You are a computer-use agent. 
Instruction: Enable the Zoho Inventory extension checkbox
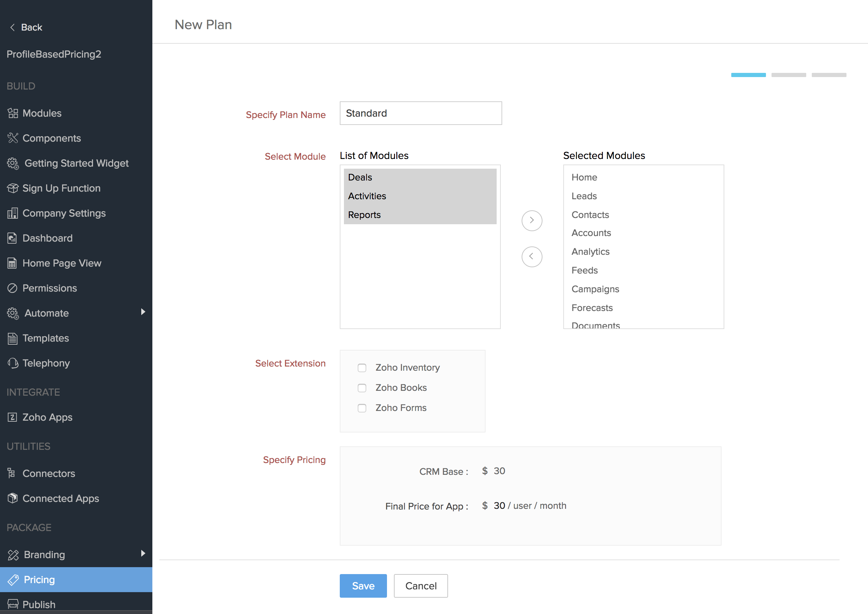(x=362, y=368)
